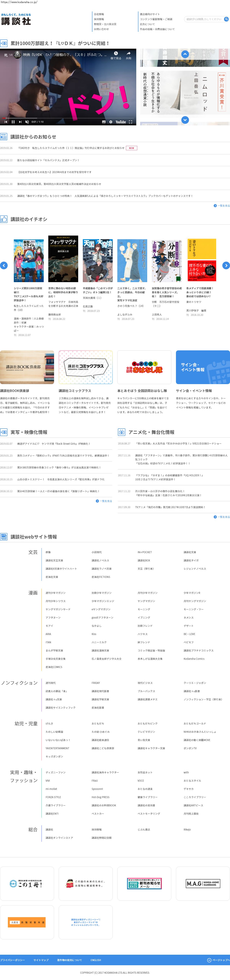Open video settings gear icon
230x980 pixels.
click(111, 122)
